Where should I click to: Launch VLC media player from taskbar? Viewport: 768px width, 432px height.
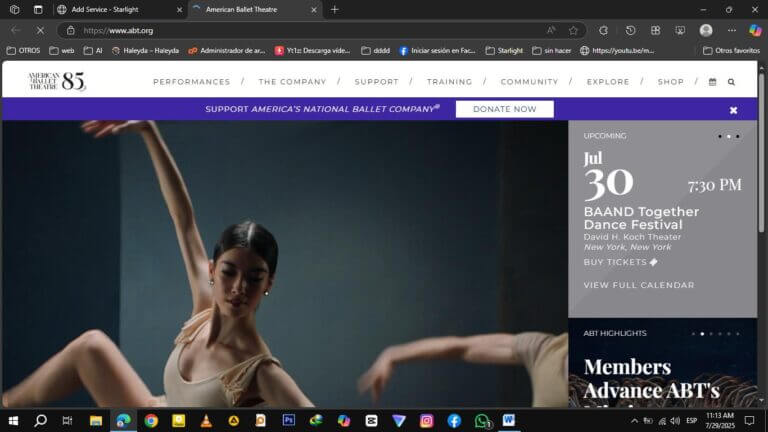click(206, 421)
